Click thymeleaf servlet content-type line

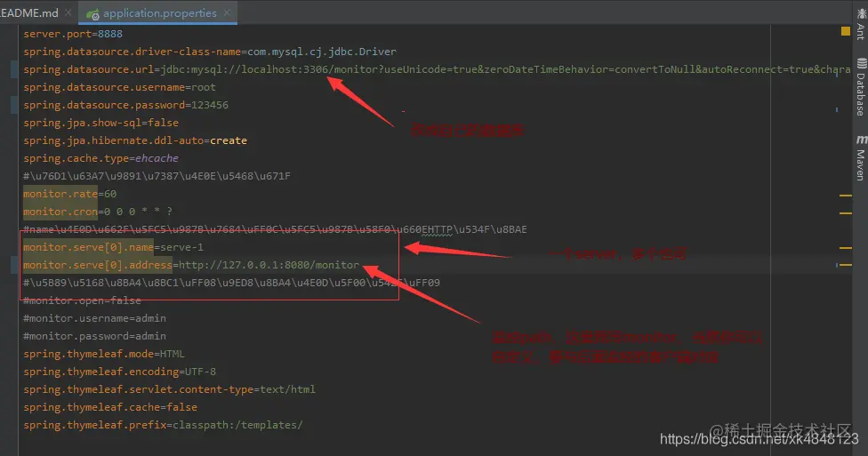[169, 389]
